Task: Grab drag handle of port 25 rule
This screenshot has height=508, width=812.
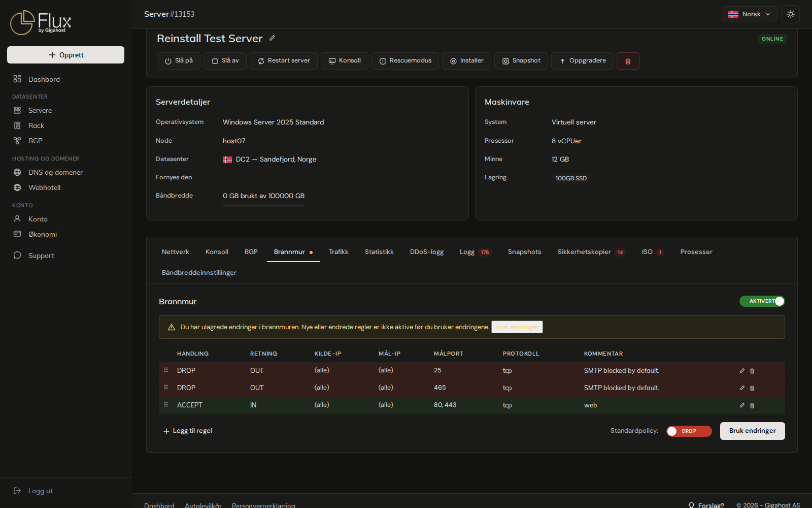Action: pos(166,370)
